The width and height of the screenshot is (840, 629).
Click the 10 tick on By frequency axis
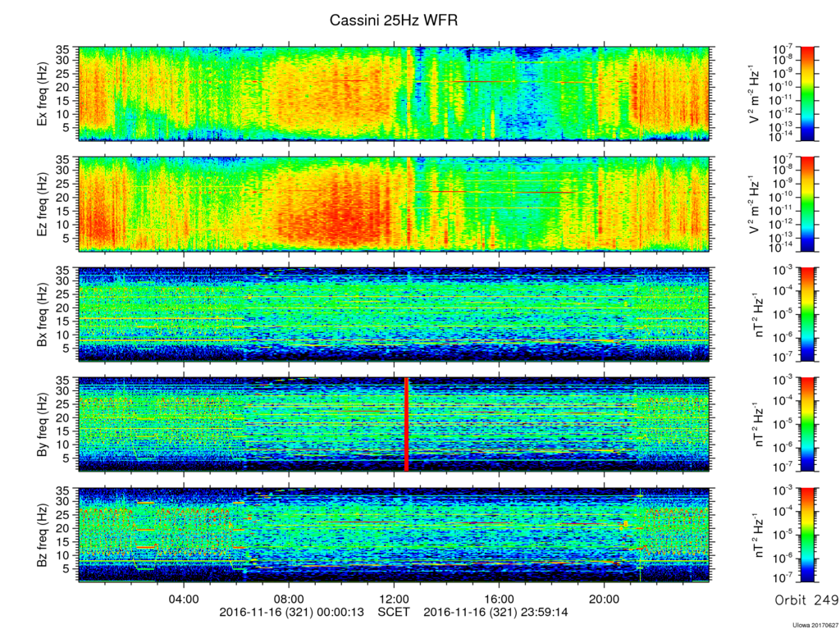click(x=64, y=444)
